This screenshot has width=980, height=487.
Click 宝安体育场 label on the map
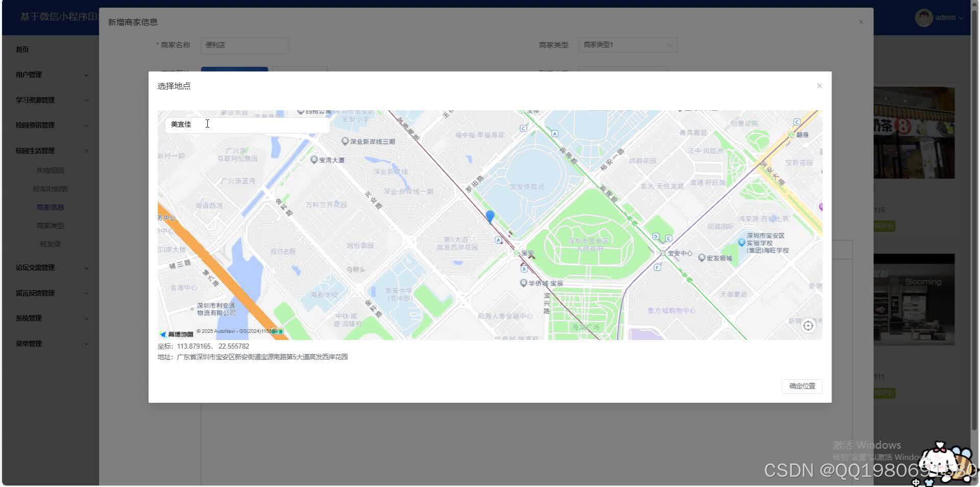[527, 187]
